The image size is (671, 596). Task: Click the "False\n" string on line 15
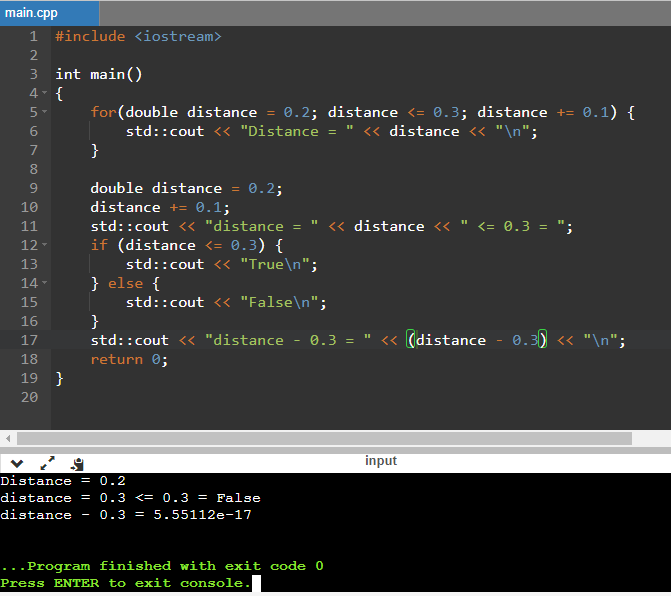279,302
